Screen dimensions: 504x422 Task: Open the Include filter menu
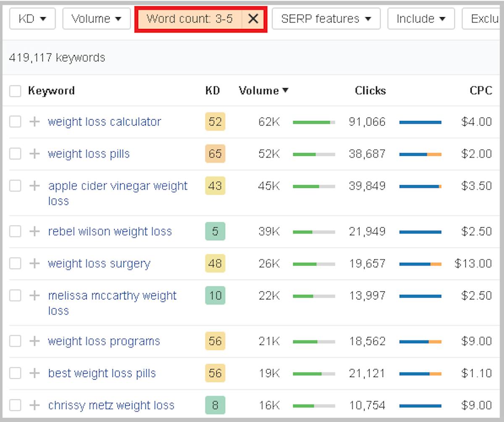click(x=421, y=19)
